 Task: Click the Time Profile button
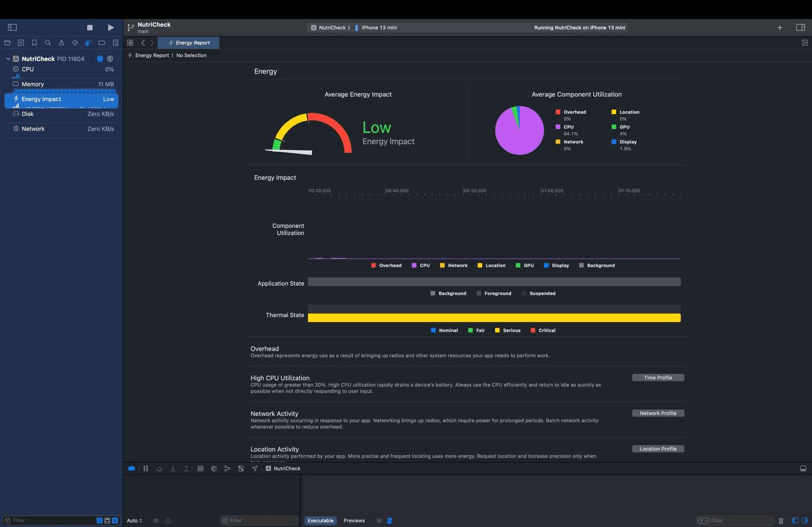tap(658, 378)
